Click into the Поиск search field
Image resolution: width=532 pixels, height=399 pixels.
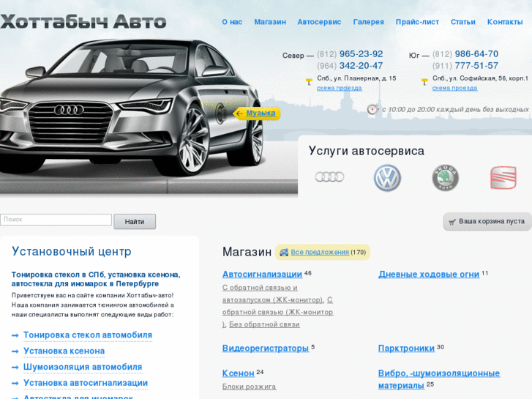[x=56, y=220]
